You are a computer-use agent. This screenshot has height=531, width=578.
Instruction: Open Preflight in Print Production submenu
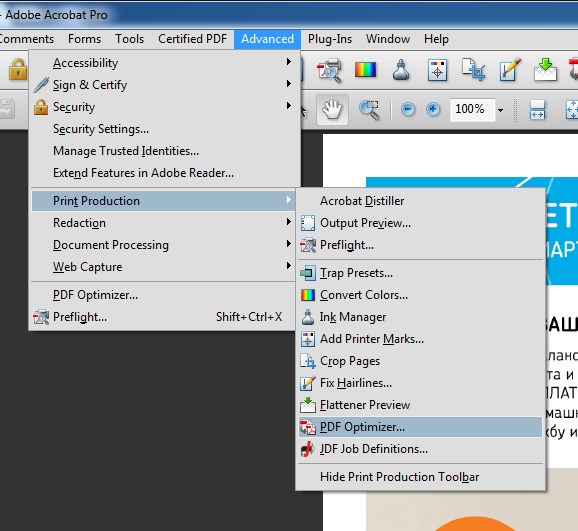420,245
